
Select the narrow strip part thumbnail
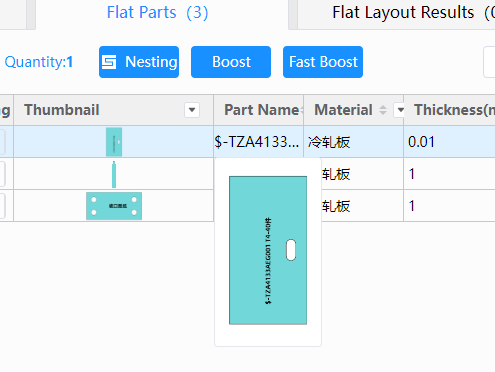(114, 174)
